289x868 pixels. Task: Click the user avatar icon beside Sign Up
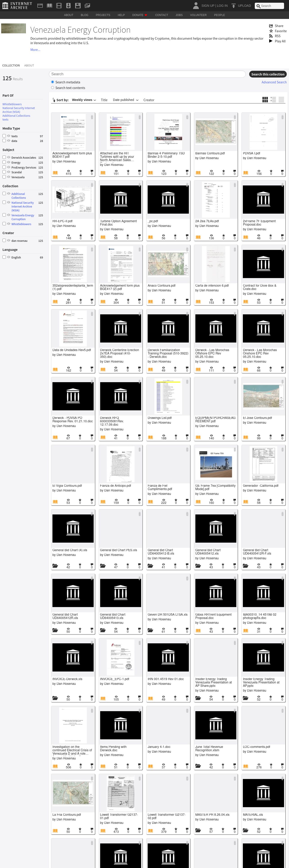click(x=196, y=5)
